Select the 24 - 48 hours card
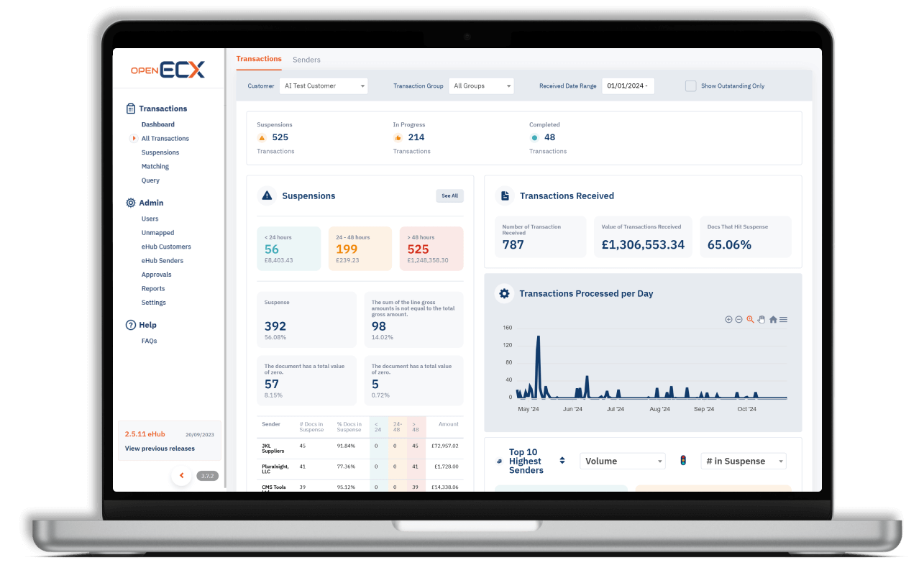924x565 pixels. pos(360,249)
